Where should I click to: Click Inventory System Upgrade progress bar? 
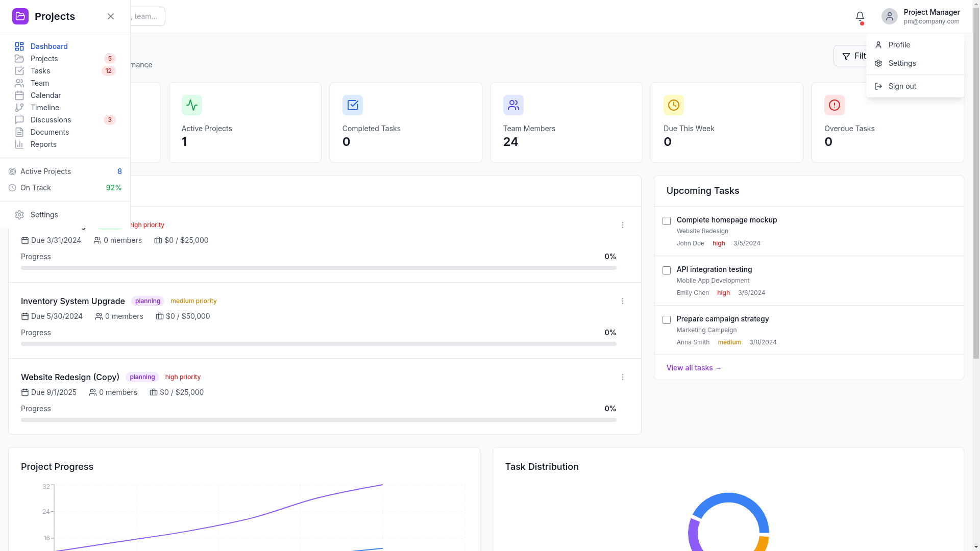pyautogui.click(x=318, y=344)
